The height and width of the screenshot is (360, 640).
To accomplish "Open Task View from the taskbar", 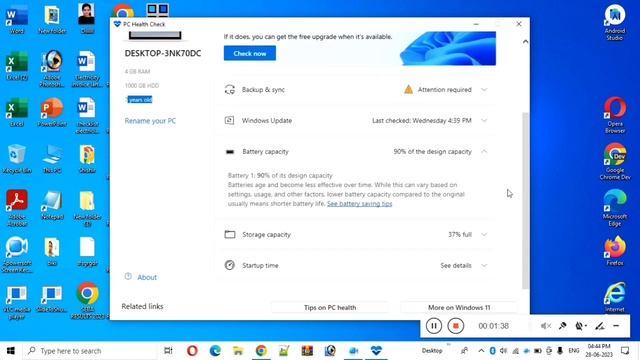I will (x=168, y=351).
